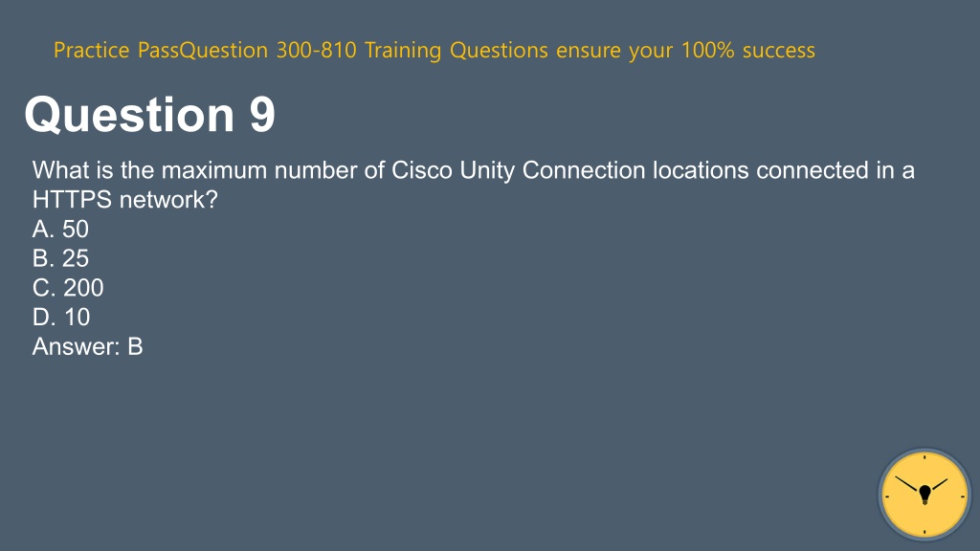Click the lightbulb at the clock's center
This screenshot has height=551, width=980.
925,495
